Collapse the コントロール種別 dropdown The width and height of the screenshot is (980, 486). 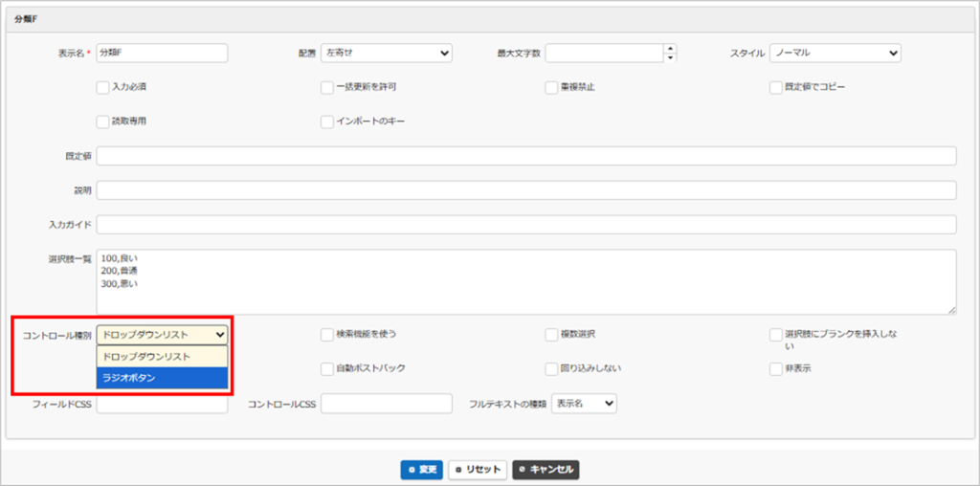pyautogui.click(x=162, y=334)
